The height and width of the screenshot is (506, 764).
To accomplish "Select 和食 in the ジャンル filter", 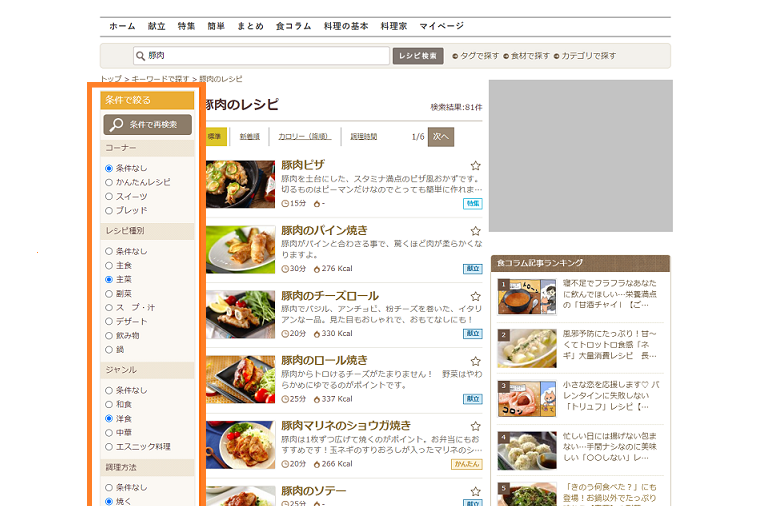I will pos(109,404).
